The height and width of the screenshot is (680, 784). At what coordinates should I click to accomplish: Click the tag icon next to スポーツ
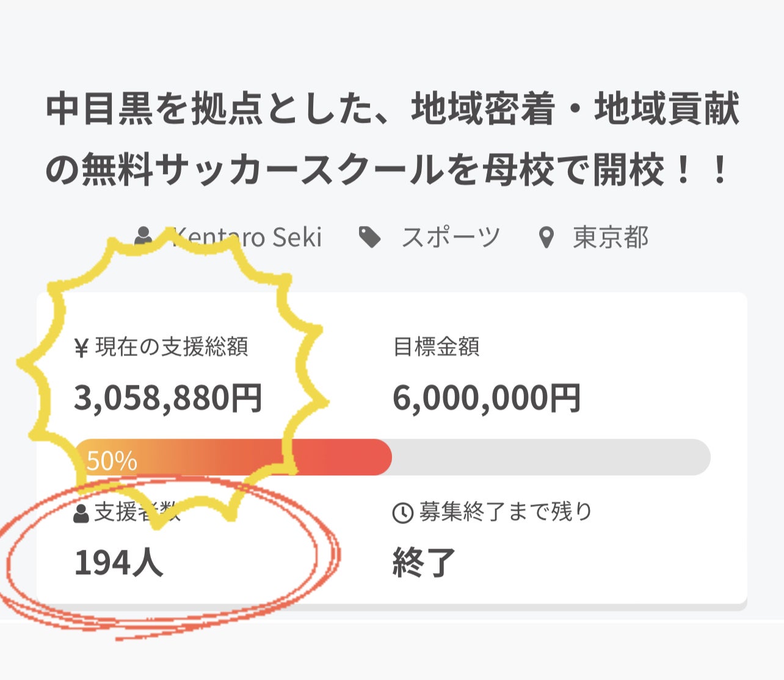click(x=369, y=237)
